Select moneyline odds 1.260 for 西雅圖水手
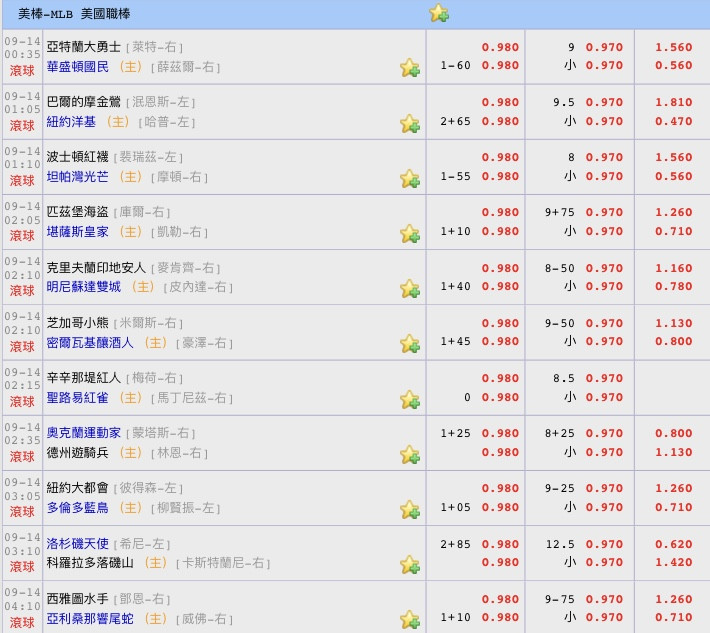The width and height of the screenshot is (710, 633). click(673, 599)
